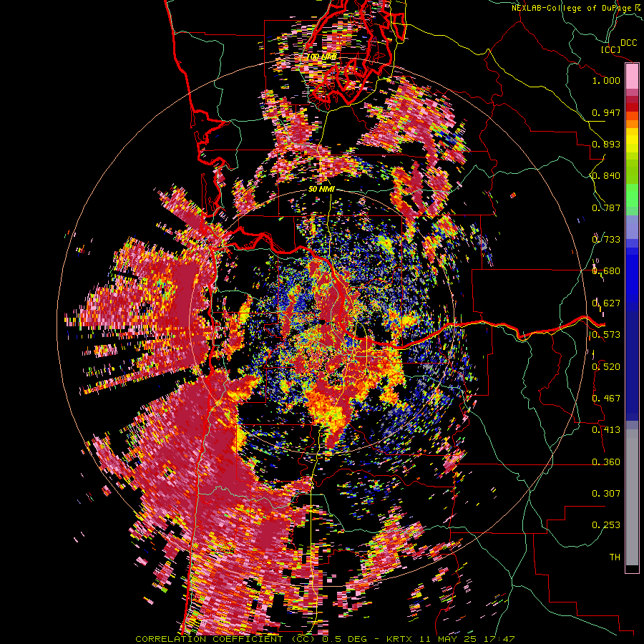Click the 100 NMI range ring label
This screenshot has height=644, width=644.
click(321, 57)
